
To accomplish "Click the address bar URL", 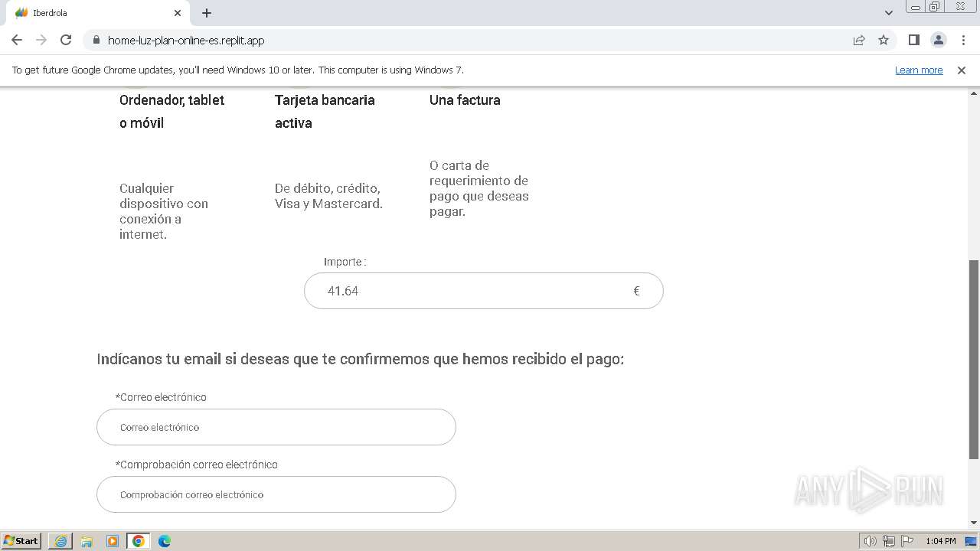I will pos(186,40).
